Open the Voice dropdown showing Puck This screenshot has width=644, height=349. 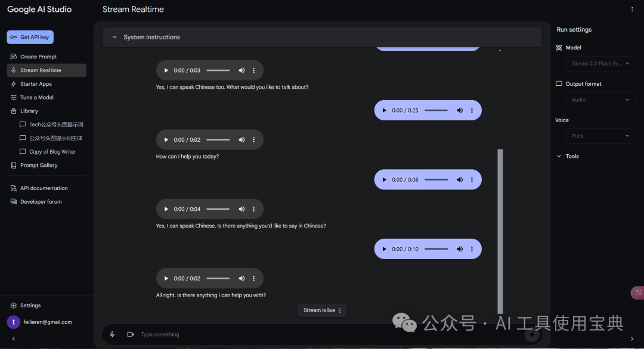point(600,136)
